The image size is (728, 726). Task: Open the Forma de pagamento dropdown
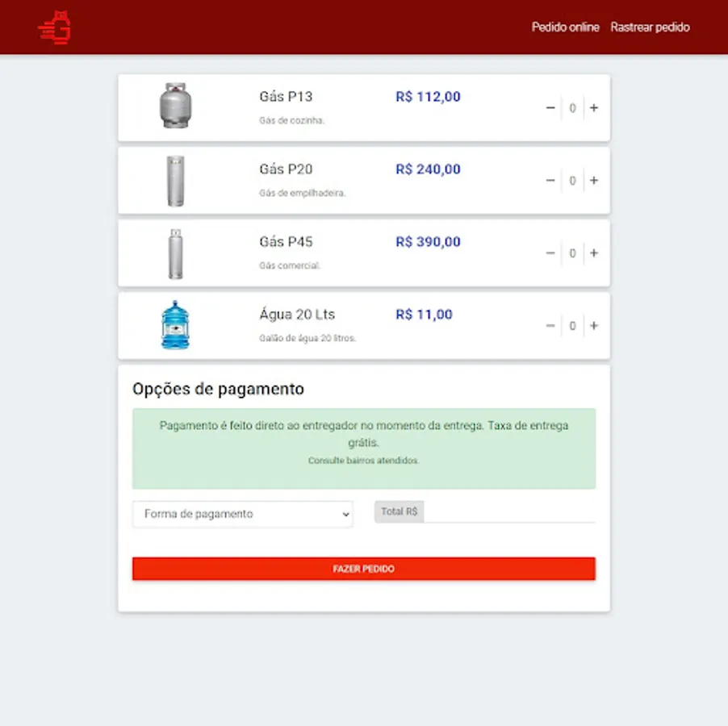click(x=242, y=514)
